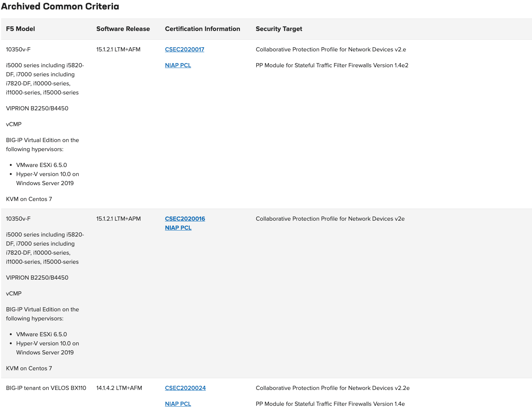This screenshot has width=532, height=413.
Task: Open NIAP PCL link in the bottom row
Action: pyautogui.click(x=178, y=404)
